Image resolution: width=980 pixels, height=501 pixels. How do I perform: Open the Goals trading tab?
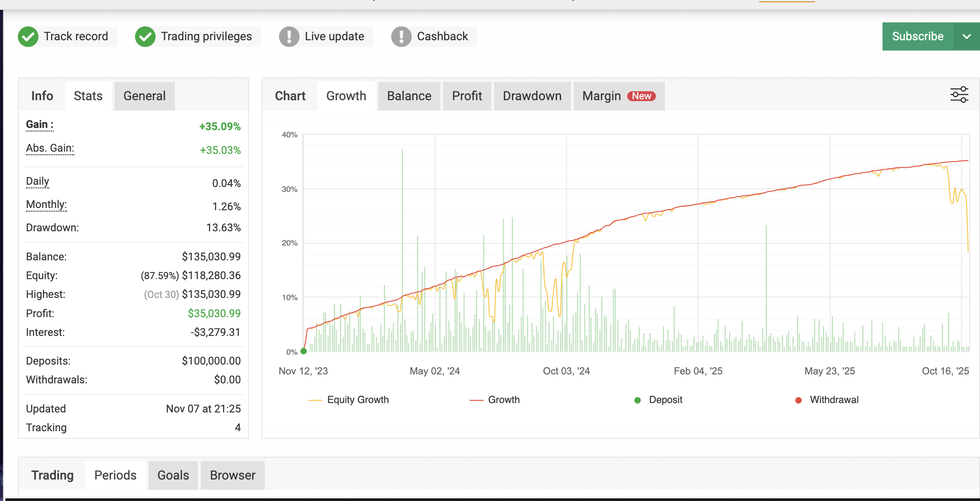(x=173, y=475)
